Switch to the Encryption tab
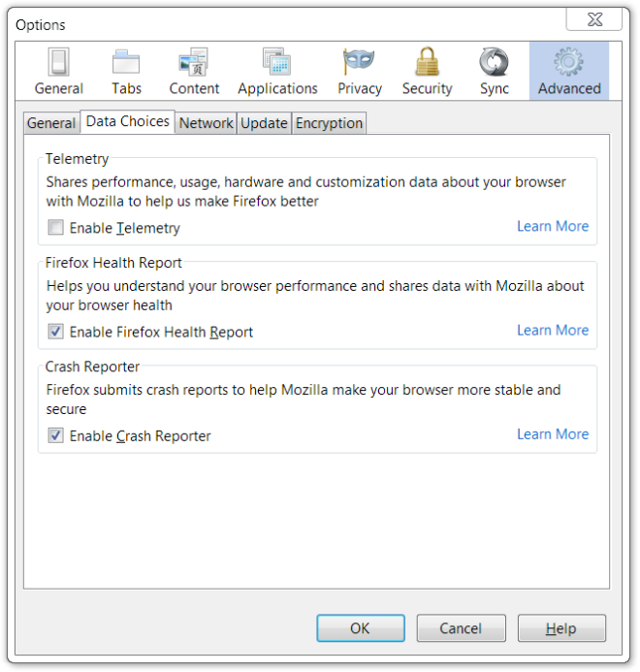The width and height of the screenshot is (640, 672). 330,123
